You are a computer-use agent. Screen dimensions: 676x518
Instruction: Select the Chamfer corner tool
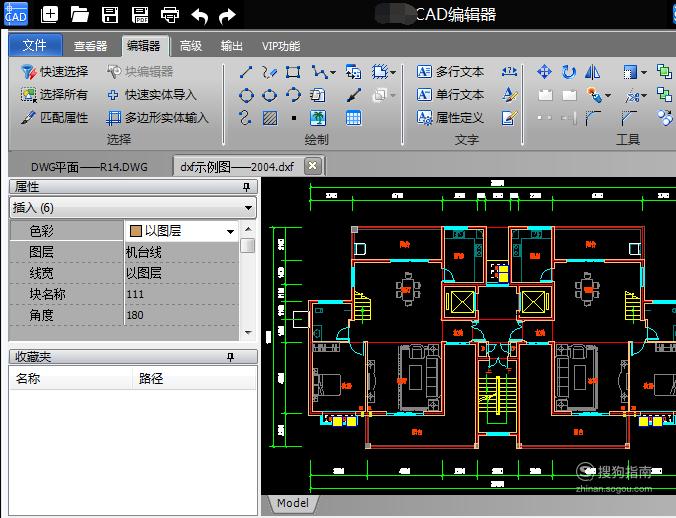[629, 118]
